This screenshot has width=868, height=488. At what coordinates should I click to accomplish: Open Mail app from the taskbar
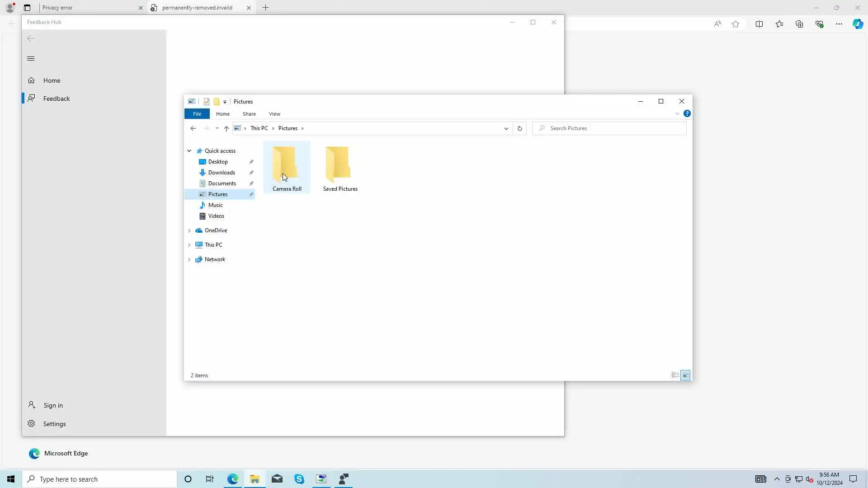277,479
